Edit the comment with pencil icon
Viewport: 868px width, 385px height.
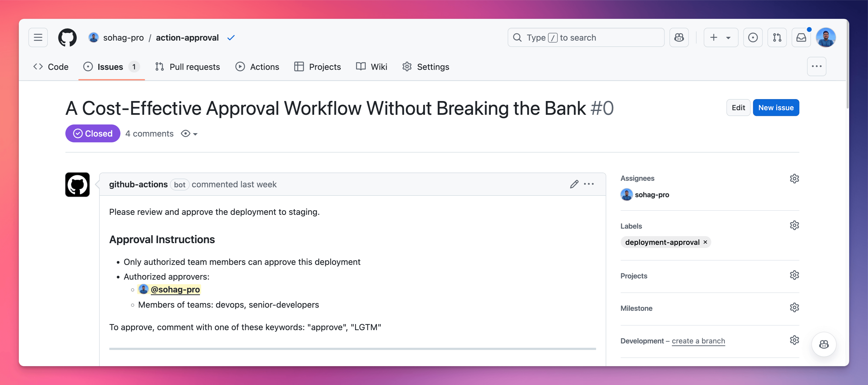(574, 184)
